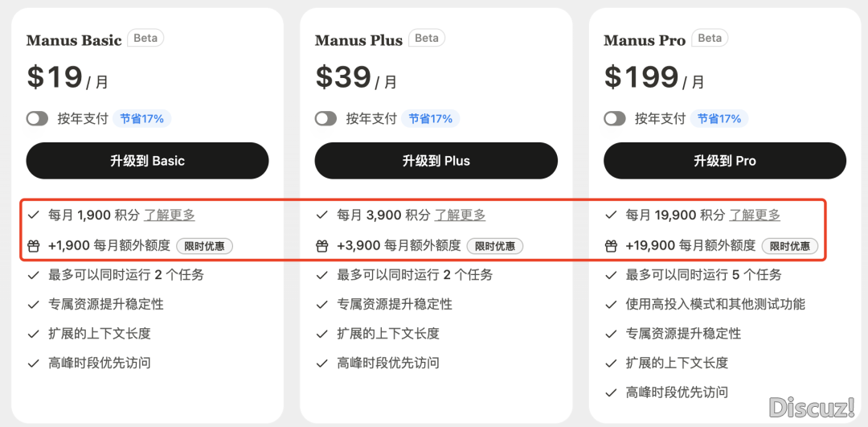This screenshot has height=427, width=868.
Task: Enable annual billing toggle for Manus Plus
Action: tap(325, 118)
